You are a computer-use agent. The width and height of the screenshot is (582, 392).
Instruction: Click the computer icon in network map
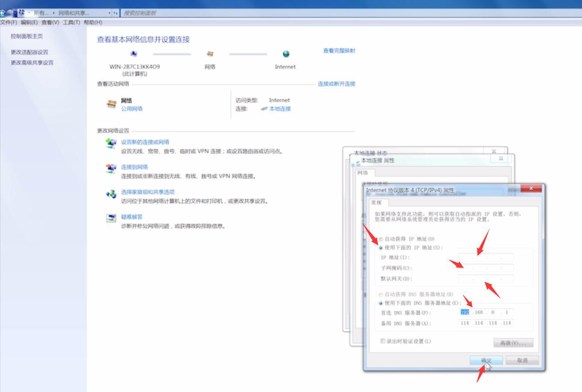[134, 54]
